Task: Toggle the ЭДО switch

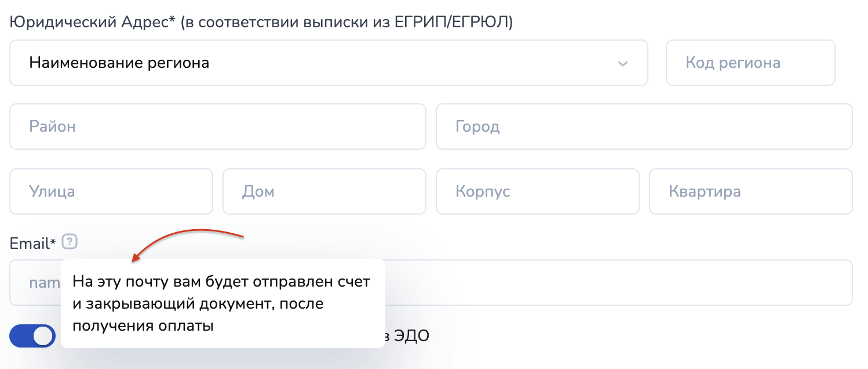Action: [32, 336]
